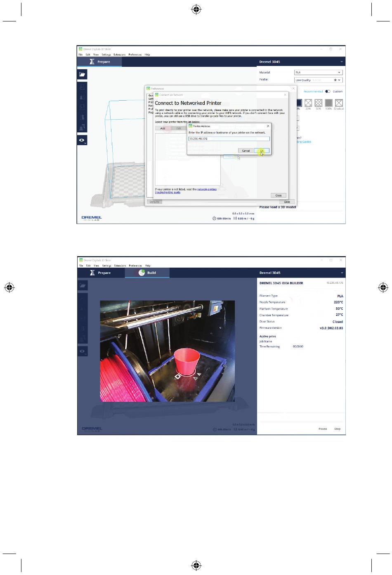This screenshot has height=575, width=392.
Task: Close the Connect via Network dialog with X
Action: (x=285, y=95)
